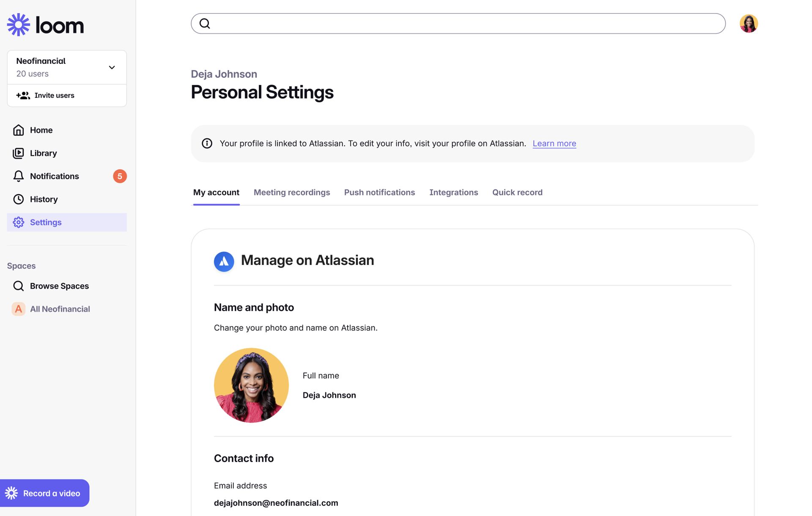
Task: Expand the Neofinancial workspace dropdown
Action: 112,68
